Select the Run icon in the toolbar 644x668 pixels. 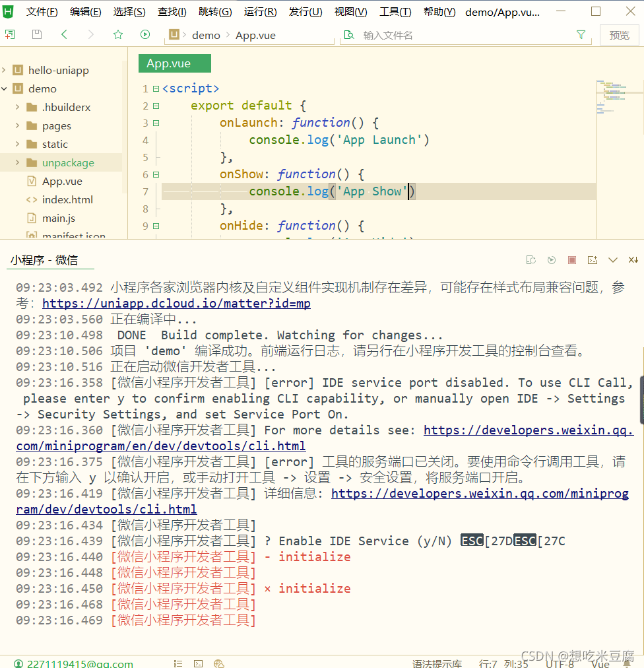tap(145, 34)
